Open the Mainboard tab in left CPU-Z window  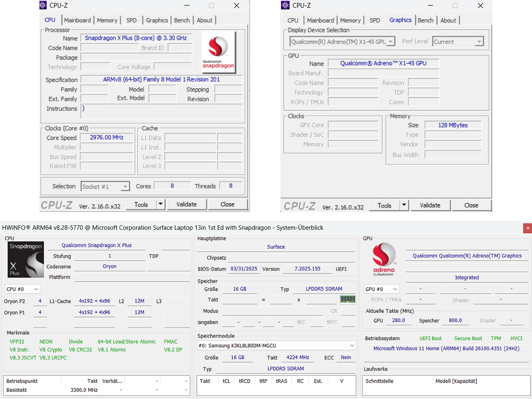tap(78, 20)
